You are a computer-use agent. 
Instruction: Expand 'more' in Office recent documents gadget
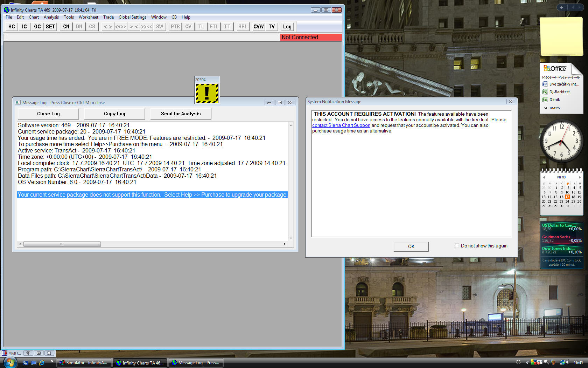pos(552,108)
